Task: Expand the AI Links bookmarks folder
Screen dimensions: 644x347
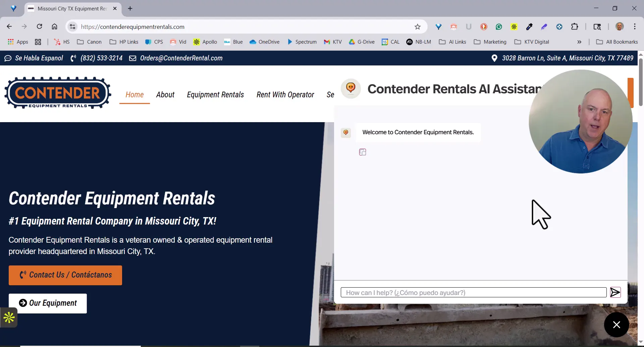Action: click(x=453, y=42)
